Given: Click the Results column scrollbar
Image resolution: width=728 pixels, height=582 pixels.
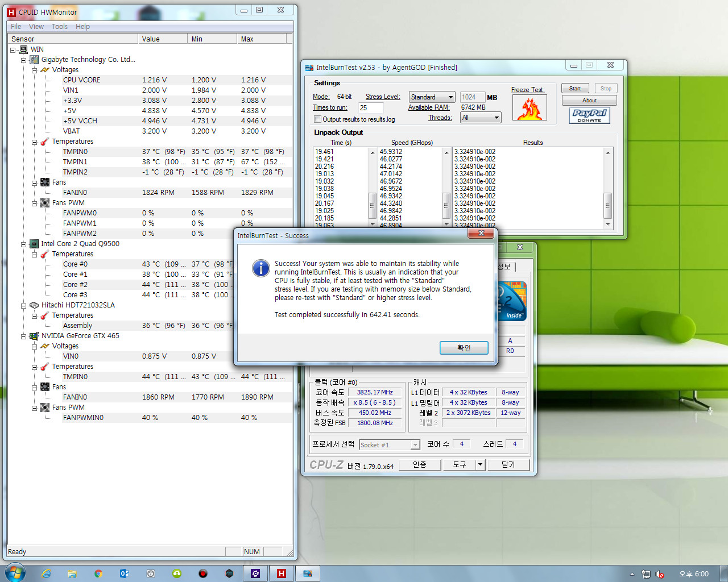Looking at the screenshot, I should click(x=607, y=187).
